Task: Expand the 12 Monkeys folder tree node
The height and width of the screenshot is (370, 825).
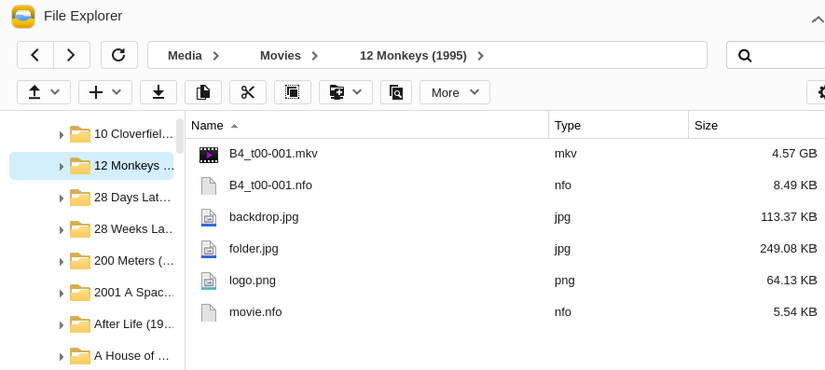Action: (x=61, y=167)
